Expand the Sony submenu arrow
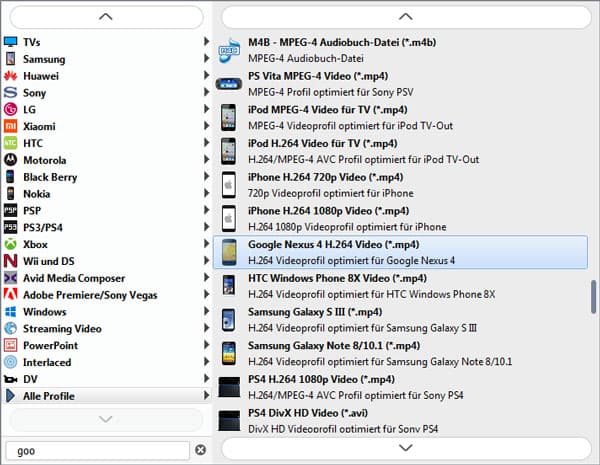 click(206, 92)
